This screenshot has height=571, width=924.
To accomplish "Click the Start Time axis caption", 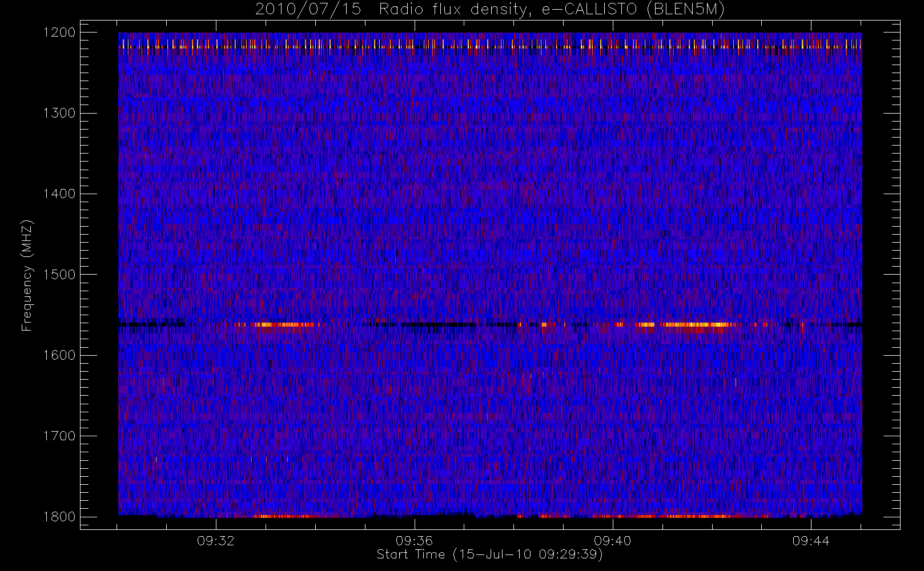I will point(490,554).
